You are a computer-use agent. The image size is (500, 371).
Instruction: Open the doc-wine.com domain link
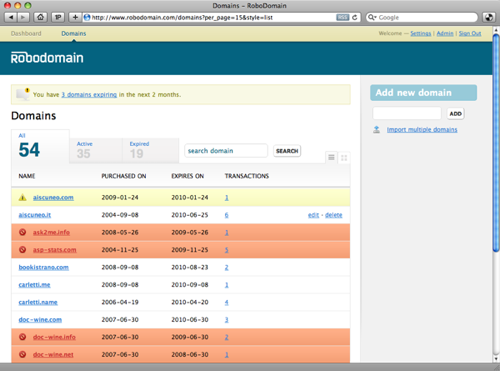pos(40,320)
